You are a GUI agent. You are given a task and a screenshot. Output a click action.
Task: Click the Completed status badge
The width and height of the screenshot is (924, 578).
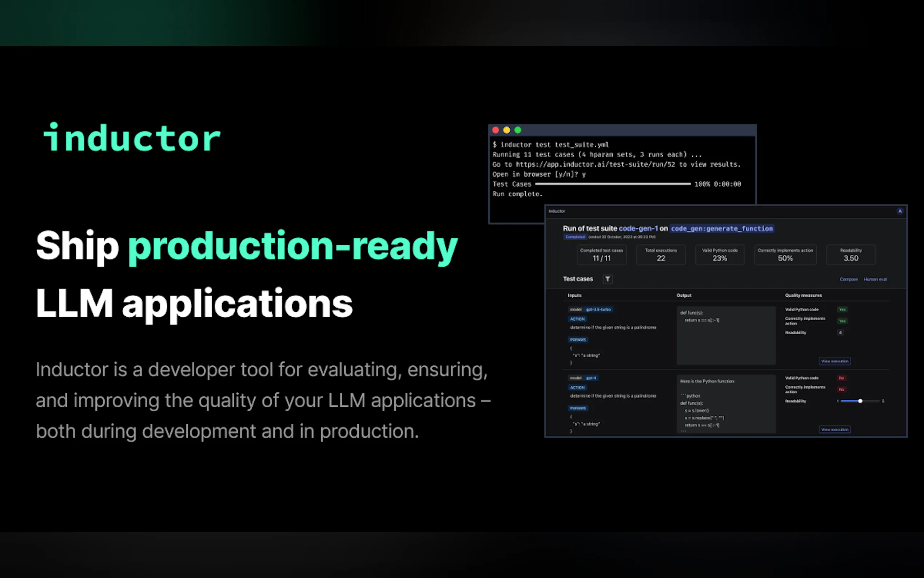coord(575,237)
